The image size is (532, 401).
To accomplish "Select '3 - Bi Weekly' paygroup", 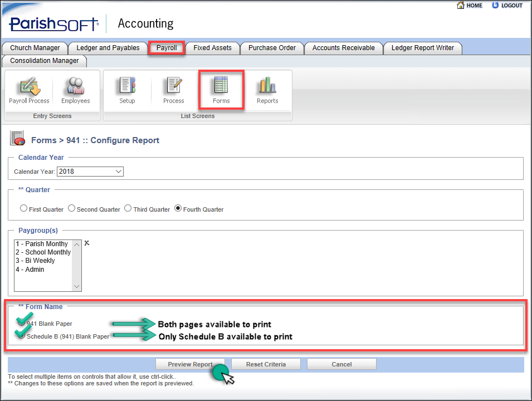I will (43, 261).
